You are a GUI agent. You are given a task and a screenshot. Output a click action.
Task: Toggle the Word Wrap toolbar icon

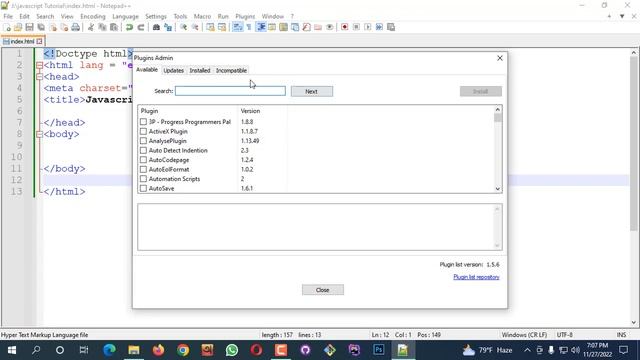[x=237, y=27]
